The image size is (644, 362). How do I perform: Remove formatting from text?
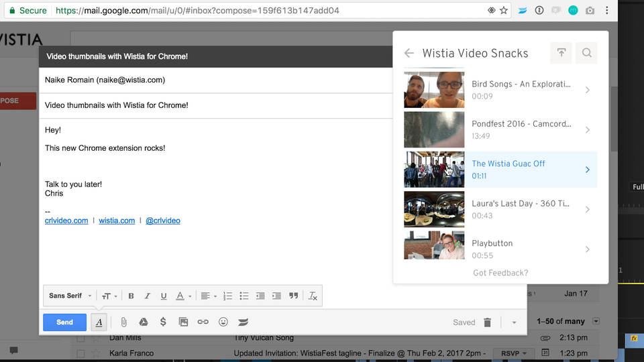pos(313,296)
